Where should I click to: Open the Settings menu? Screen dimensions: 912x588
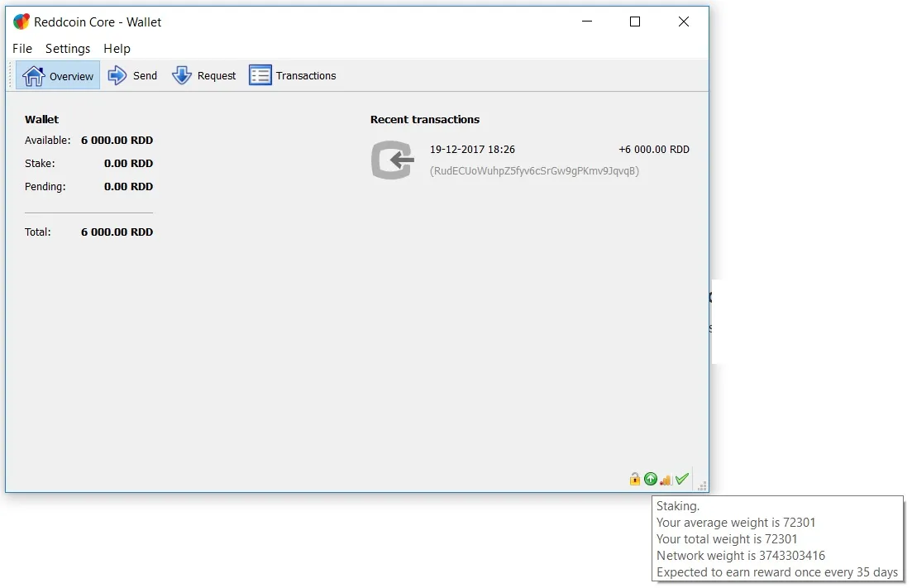click(x=68, y=49)
